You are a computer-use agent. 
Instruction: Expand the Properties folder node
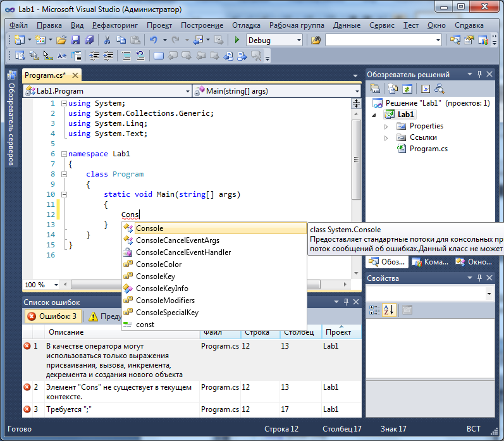coord(386,127)
